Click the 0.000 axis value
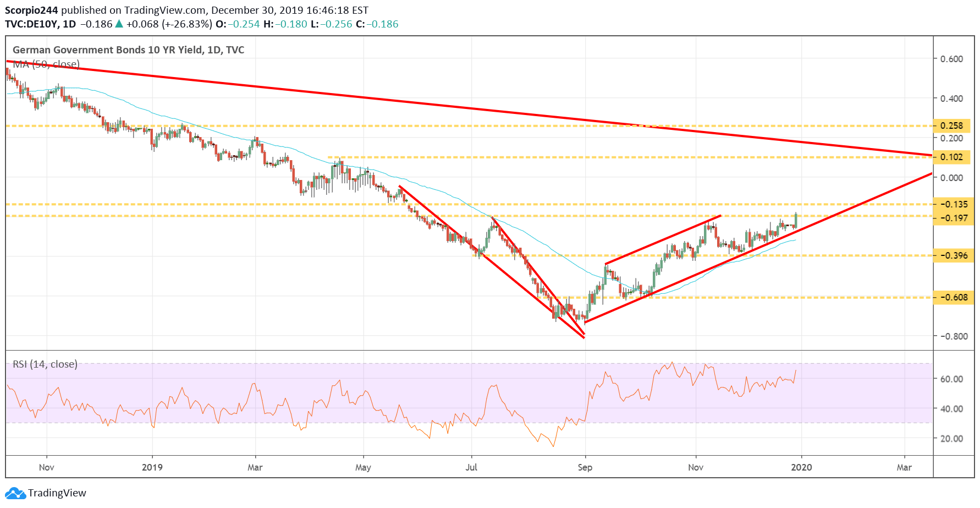980x508 pixels. (951, 178)
